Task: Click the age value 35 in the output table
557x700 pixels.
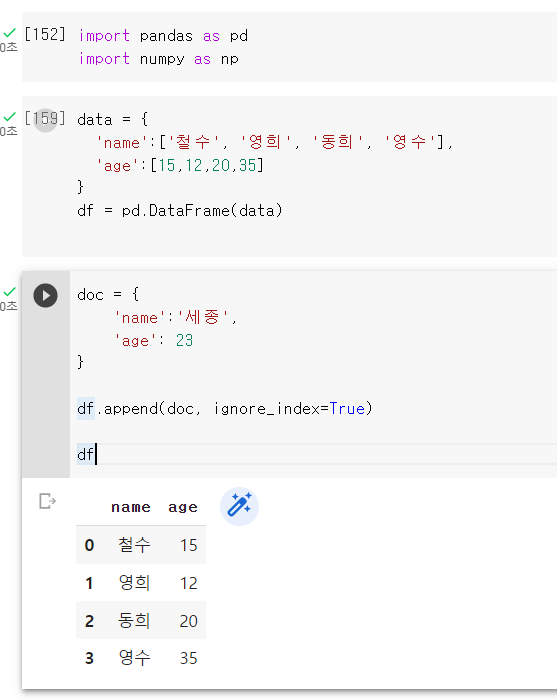Action: (188, 658)
